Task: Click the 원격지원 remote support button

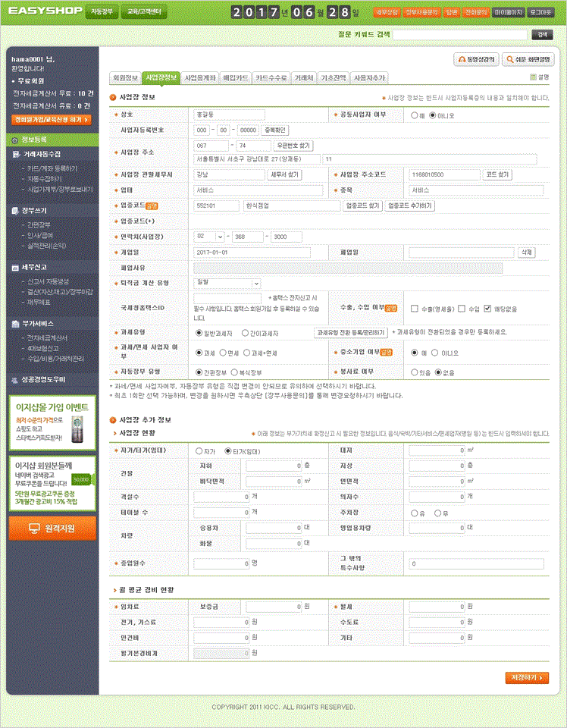Action: pos(52,528)
